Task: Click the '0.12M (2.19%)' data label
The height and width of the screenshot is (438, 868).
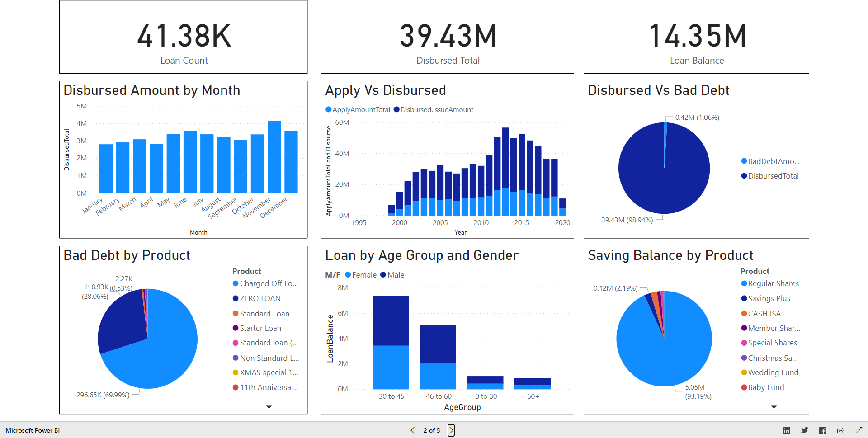Action: coord(615,288)
